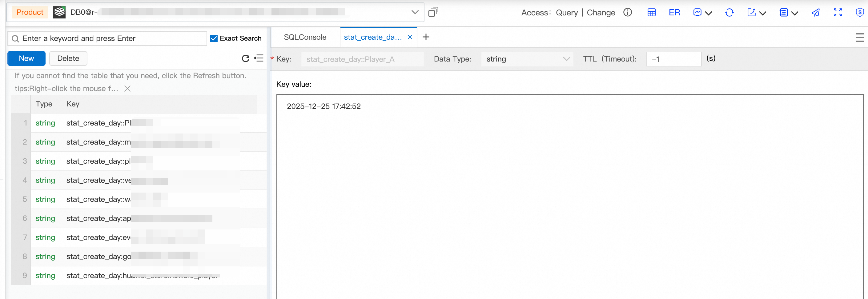Select key row 7 starting stat_create_day:ev
The height and width of the screenshot is (299, 868).
pyautogui.click(x=139, y=237)
